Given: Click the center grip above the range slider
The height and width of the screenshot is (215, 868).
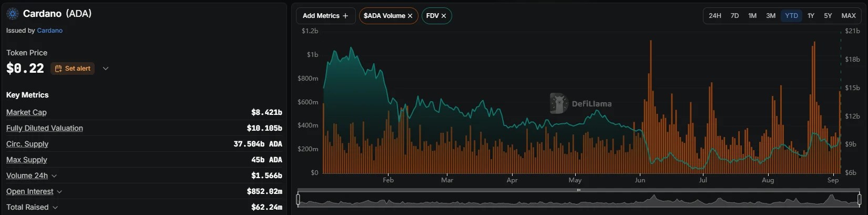Looking at the screenshot, I should [578, 190].
